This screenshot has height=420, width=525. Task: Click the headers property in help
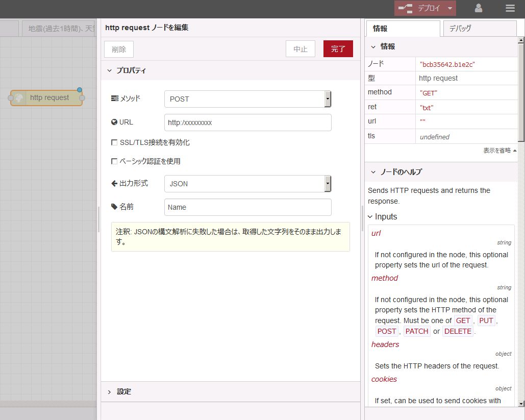click(x=385, y=344)
